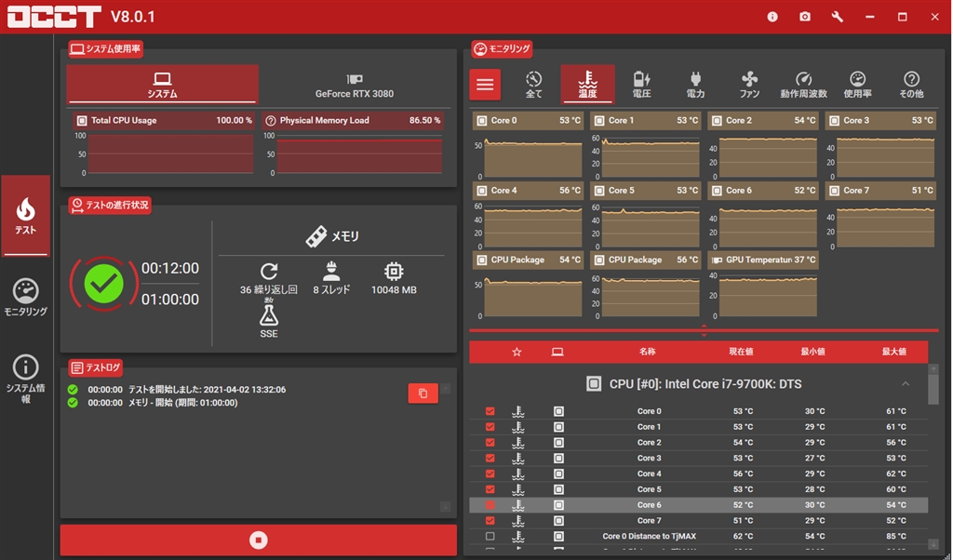Screen dimensions: 953x560
Task: Click the Core 4 thermometer icon in list
Action: [x=517, y=473]
